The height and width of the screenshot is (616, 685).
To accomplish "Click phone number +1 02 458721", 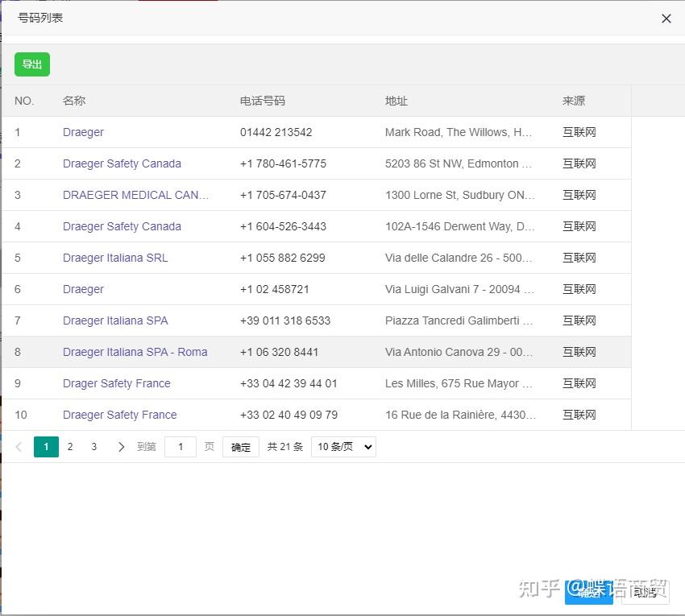I will point(275,289).
